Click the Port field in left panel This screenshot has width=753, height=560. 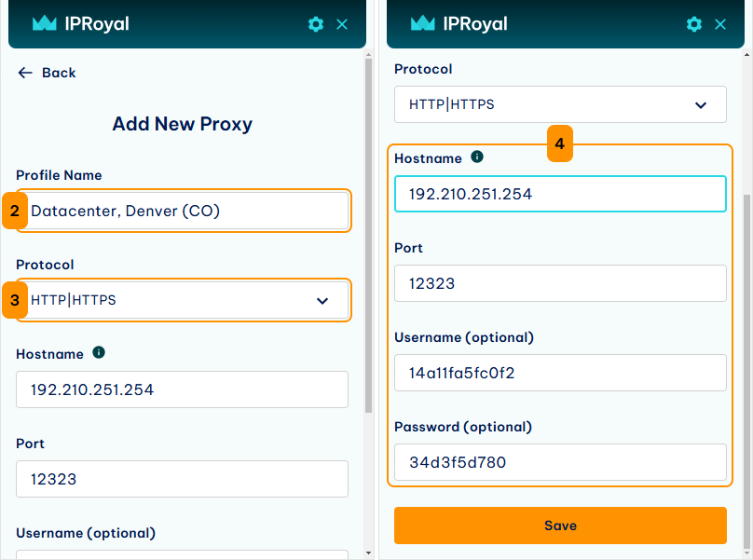click(x=182, y=479)
